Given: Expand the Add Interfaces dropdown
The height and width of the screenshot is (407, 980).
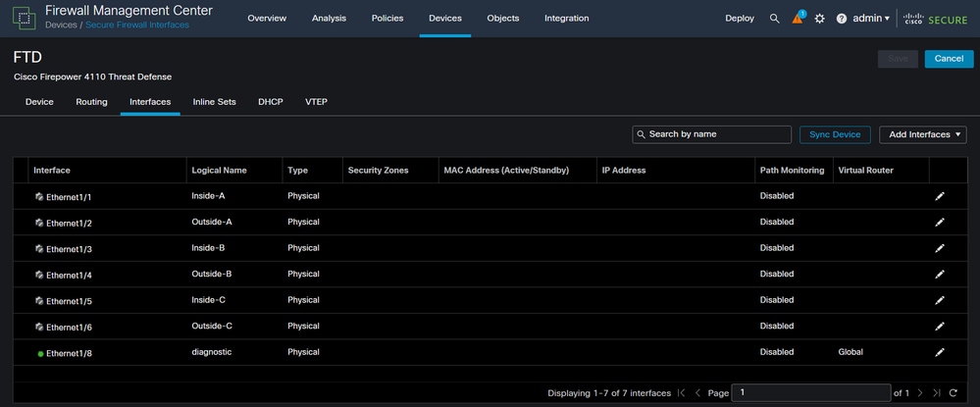Looking at the screenshot, I should click(x=923, y=134).
